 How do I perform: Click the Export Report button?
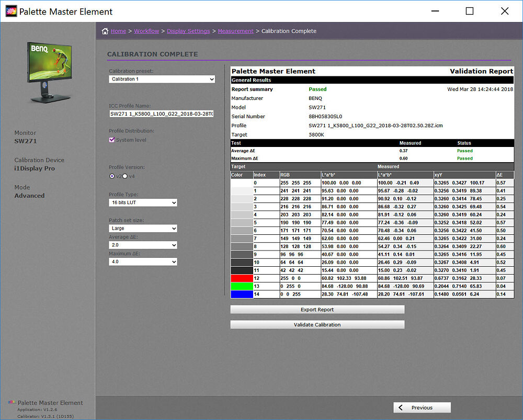317,309
